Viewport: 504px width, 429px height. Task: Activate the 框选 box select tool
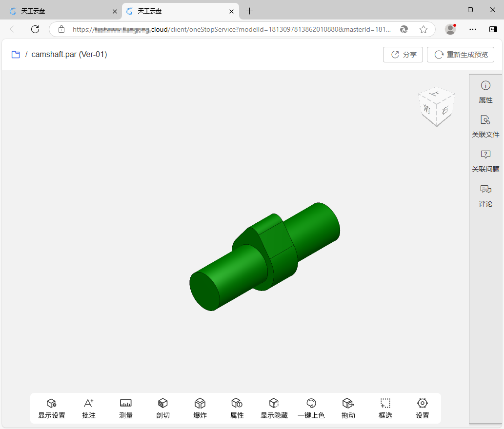385,409
